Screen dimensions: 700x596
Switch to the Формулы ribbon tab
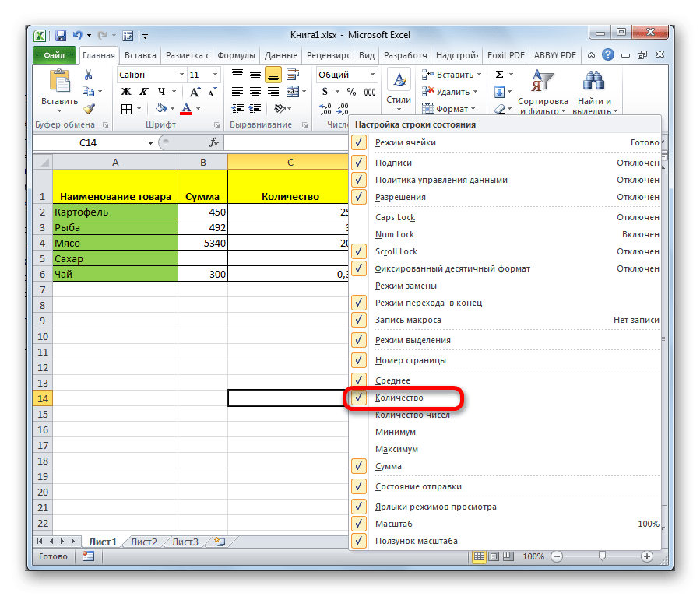(236, 55)
